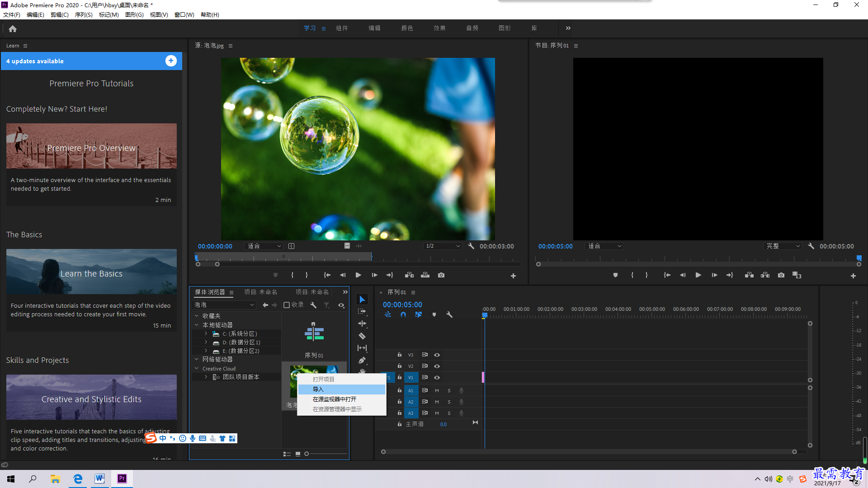Viewport: 868px width, 488px height.
Task: Click media browser view eye icon
Action: pyautogui.click(x=341, y=305)
